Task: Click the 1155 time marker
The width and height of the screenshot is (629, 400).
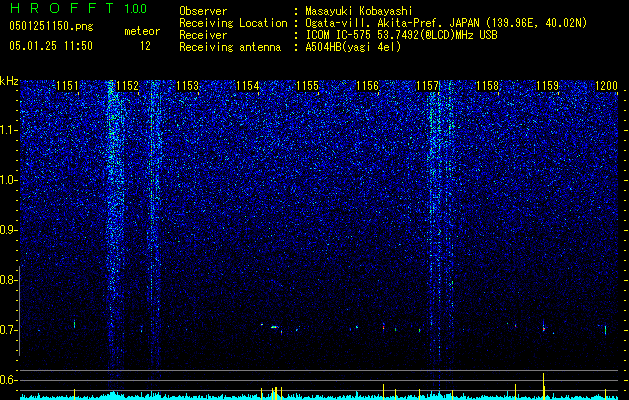Action: (307, 86)
